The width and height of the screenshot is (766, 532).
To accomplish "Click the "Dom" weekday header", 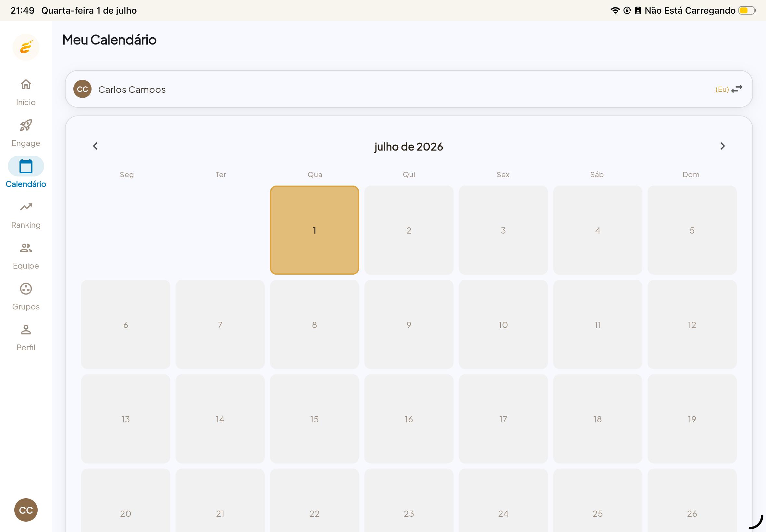I will (691, 175).
